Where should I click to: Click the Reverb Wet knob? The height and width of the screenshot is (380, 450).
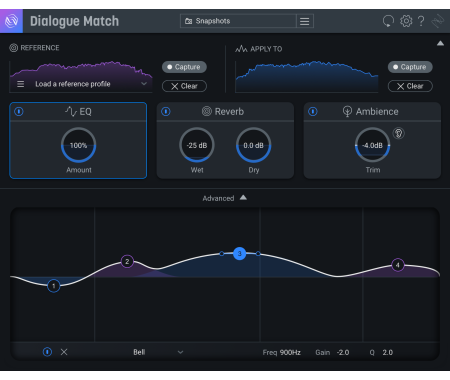coord(197,145)
